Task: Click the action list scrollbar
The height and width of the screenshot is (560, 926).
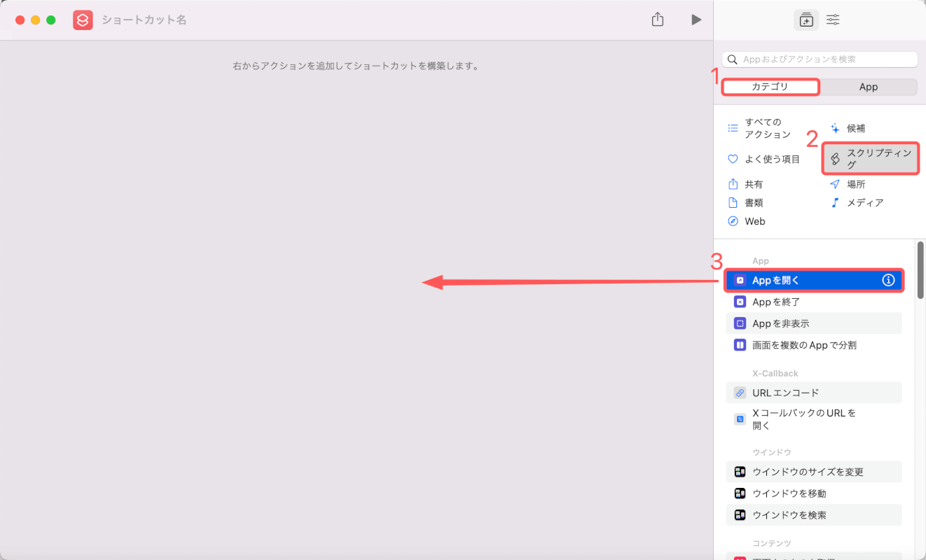Action: [920, 270]
